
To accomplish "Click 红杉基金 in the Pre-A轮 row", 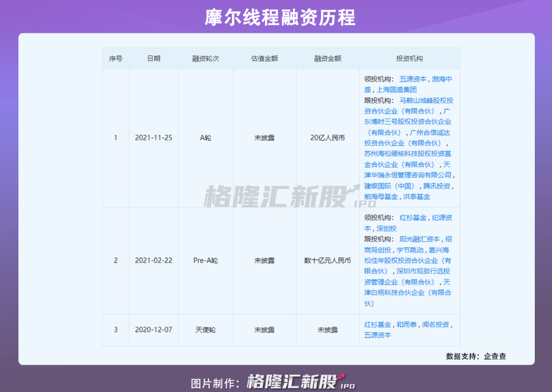I will click(413, 218).
